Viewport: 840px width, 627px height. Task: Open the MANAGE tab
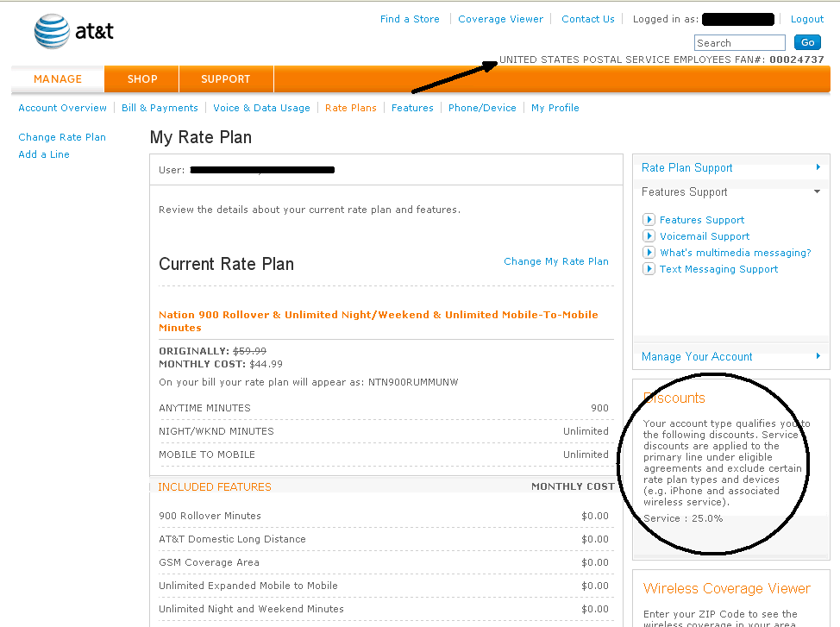(58, 79)
